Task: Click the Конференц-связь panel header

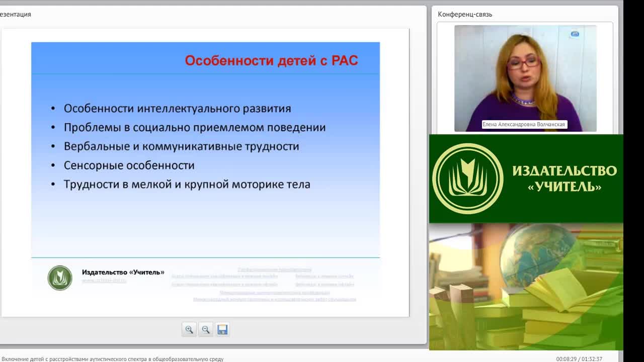Action: pyautogui.click(x=465, y=14)
